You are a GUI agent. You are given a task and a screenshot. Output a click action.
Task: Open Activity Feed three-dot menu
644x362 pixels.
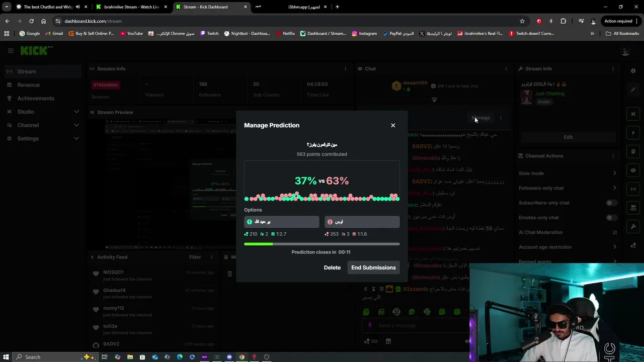point(212,257)
